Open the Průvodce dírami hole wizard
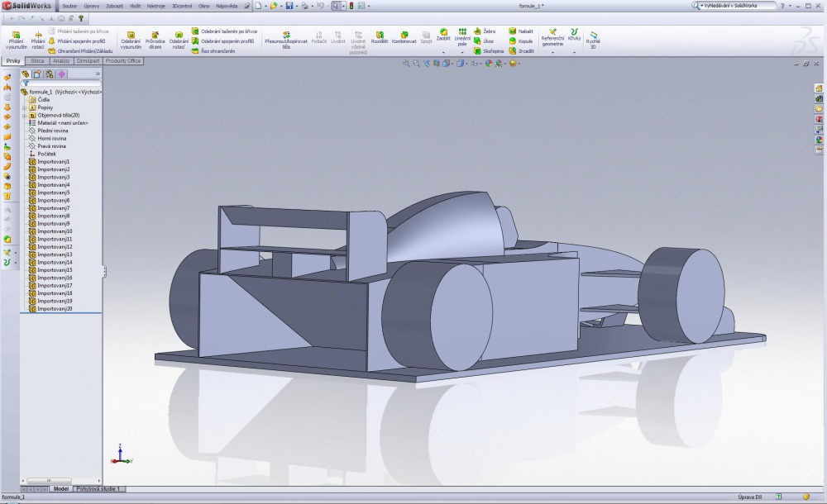Image resolution: width=827 pixels, height=504 pixels. [155, 40]
